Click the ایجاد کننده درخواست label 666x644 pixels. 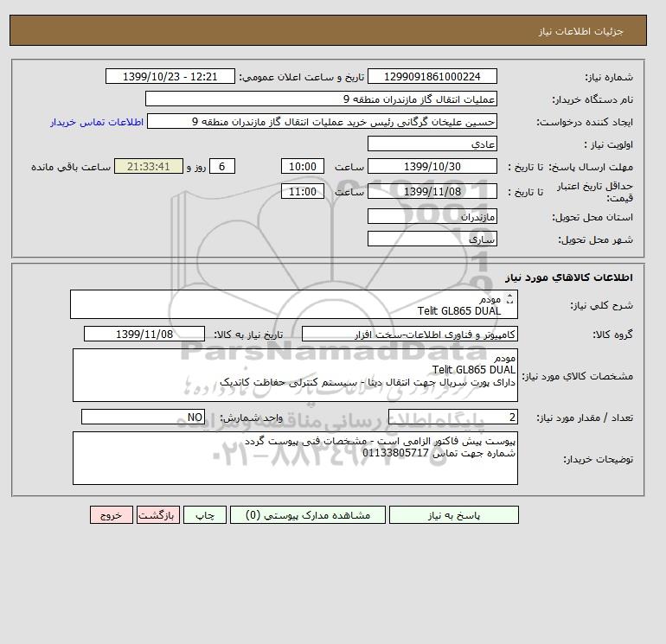click(x=585, y=122)
